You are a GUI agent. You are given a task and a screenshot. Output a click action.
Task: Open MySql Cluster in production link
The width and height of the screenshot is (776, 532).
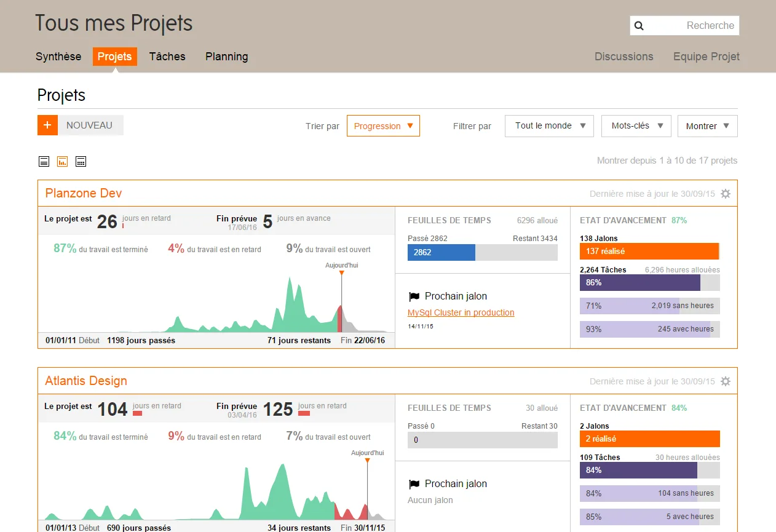click(461, 312)
